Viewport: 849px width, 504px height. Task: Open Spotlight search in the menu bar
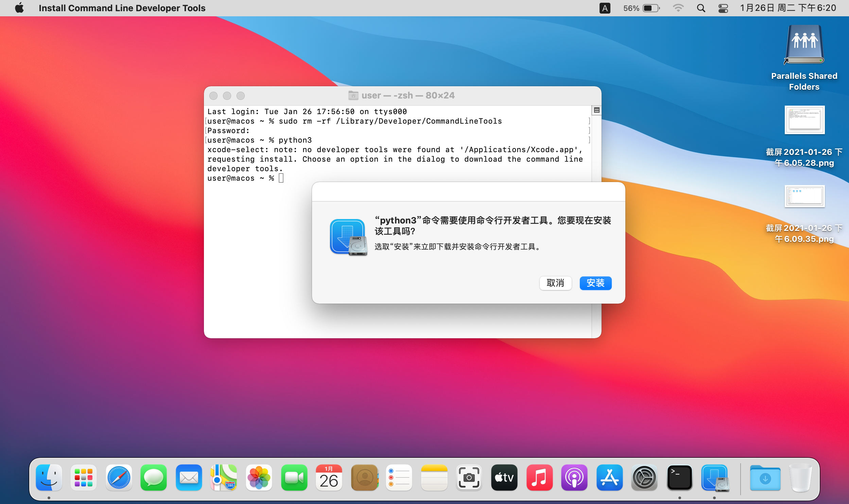point(701,8)
